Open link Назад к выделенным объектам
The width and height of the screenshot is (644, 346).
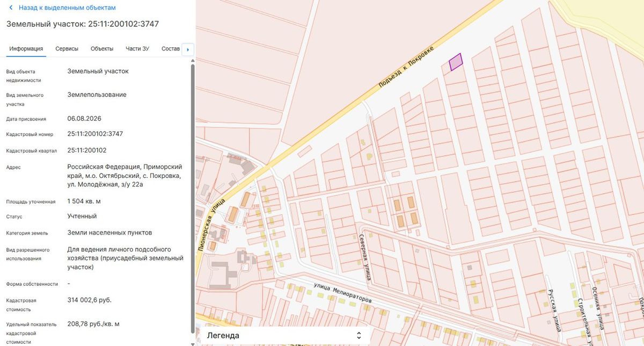[67, 8]
